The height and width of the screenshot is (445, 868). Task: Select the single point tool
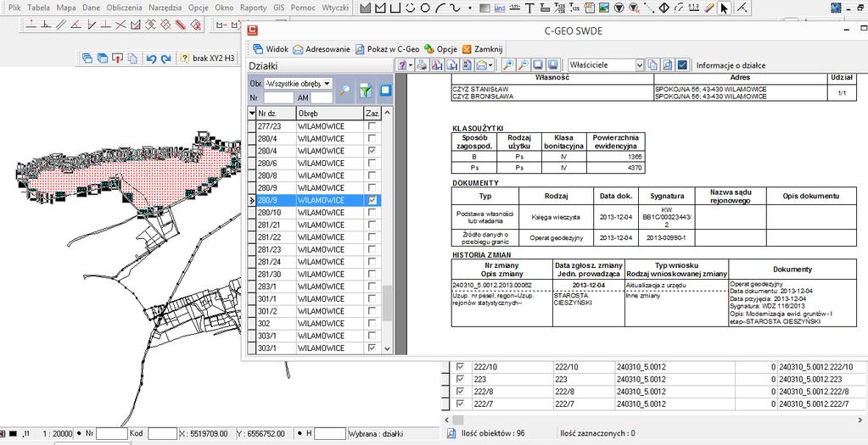470,8
